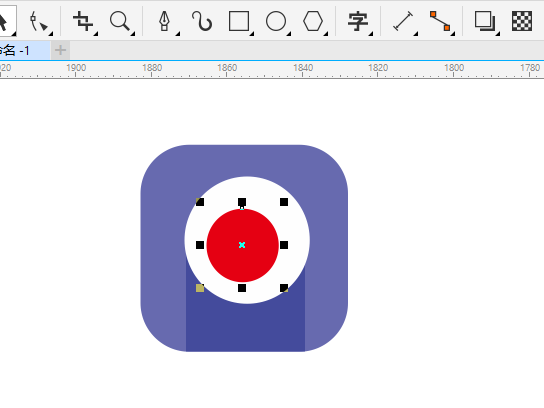Pick the Artistic media curve tool
Screen dimensions: 544x408
tap(202, 22)
